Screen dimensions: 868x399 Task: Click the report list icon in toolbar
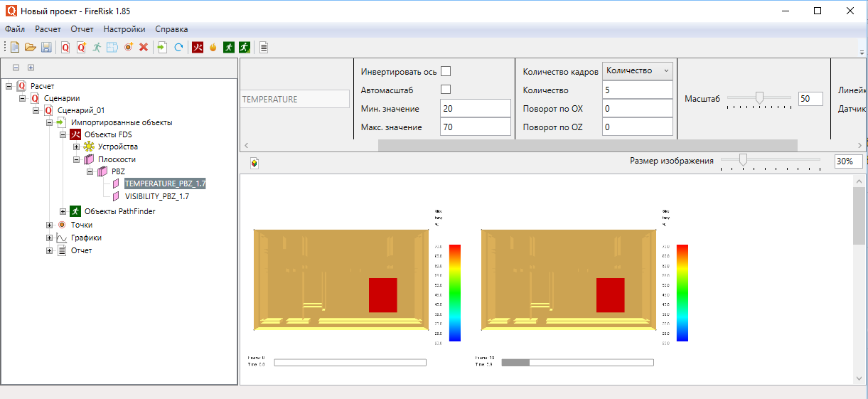(264, 48)
